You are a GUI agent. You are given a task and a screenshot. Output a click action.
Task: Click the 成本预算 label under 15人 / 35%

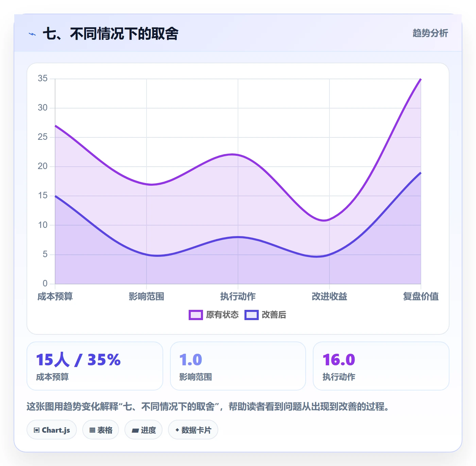coord(52,377)
